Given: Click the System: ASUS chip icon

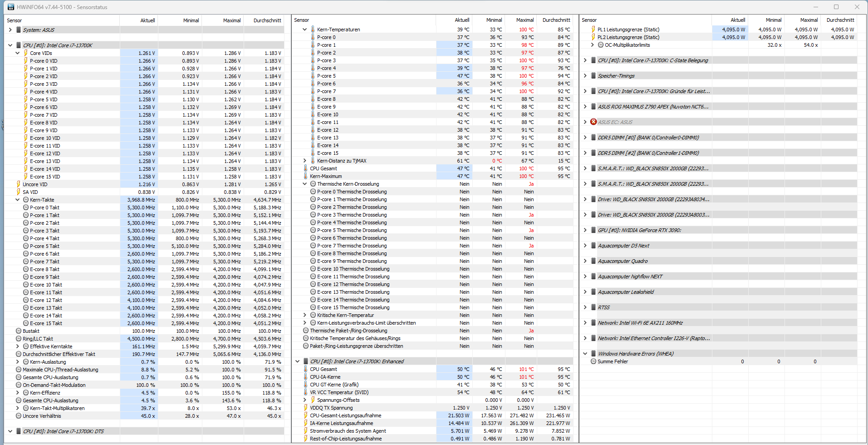Looking at the screenshot, I should click(19, 30).
